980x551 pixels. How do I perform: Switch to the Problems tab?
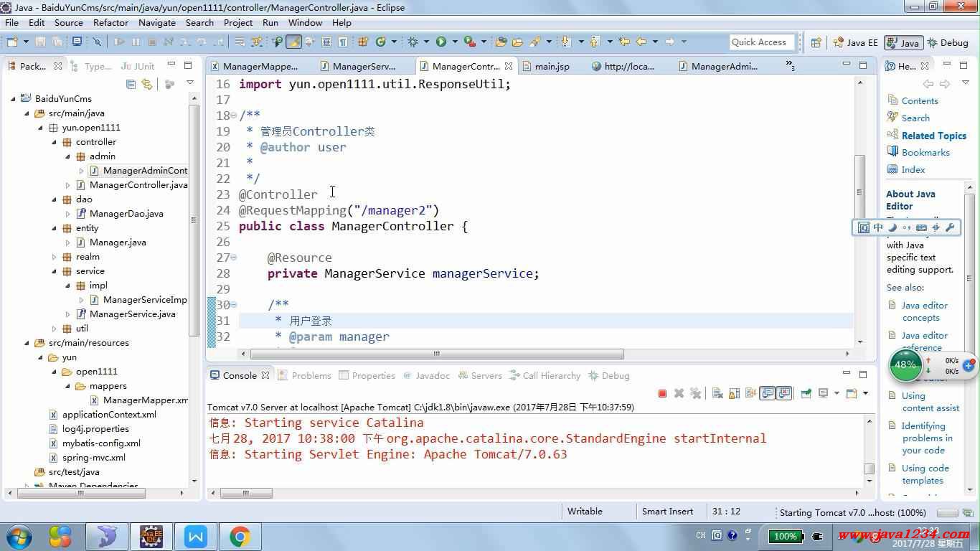coord(305,375)
